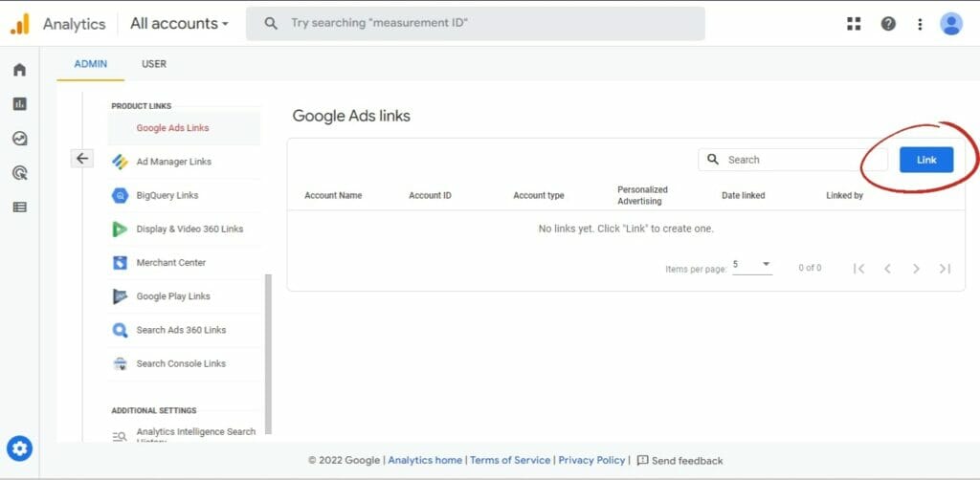
Task: Go to previous page of links table
Action: pyautogui.click(x=887, y=269)
